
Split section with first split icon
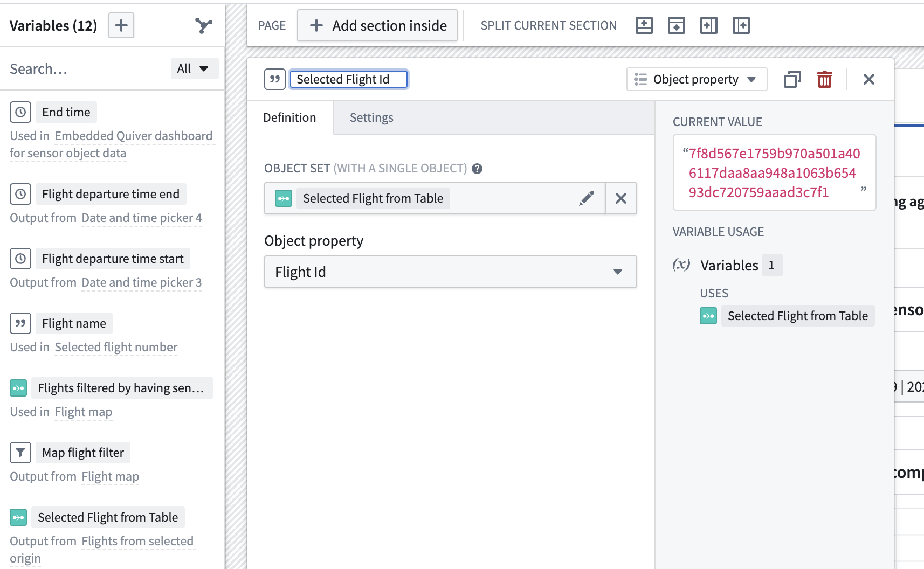(644, 25)
